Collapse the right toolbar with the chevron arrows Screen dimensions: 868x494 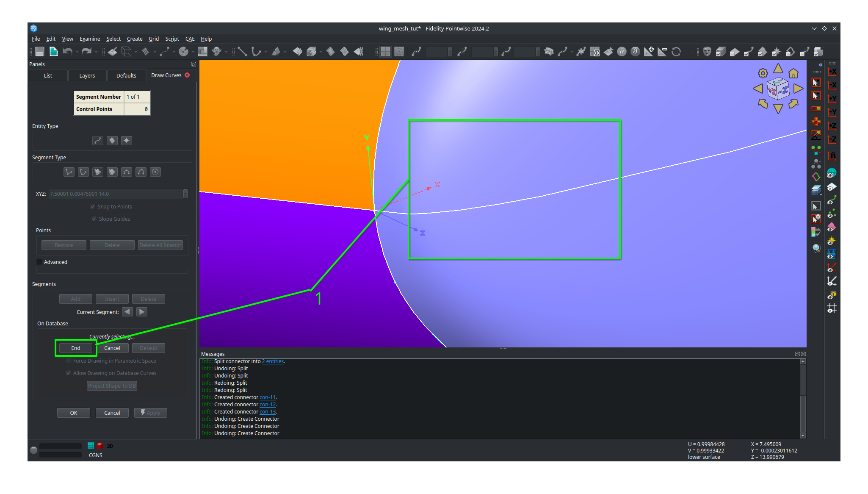(x=821, y=65)
